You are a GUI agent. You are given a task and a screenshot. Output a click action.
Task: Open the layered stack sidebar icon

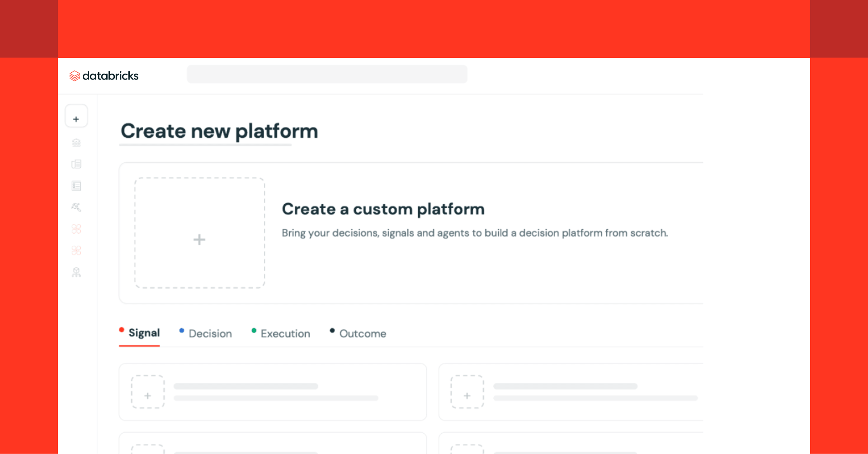point(76,143)
